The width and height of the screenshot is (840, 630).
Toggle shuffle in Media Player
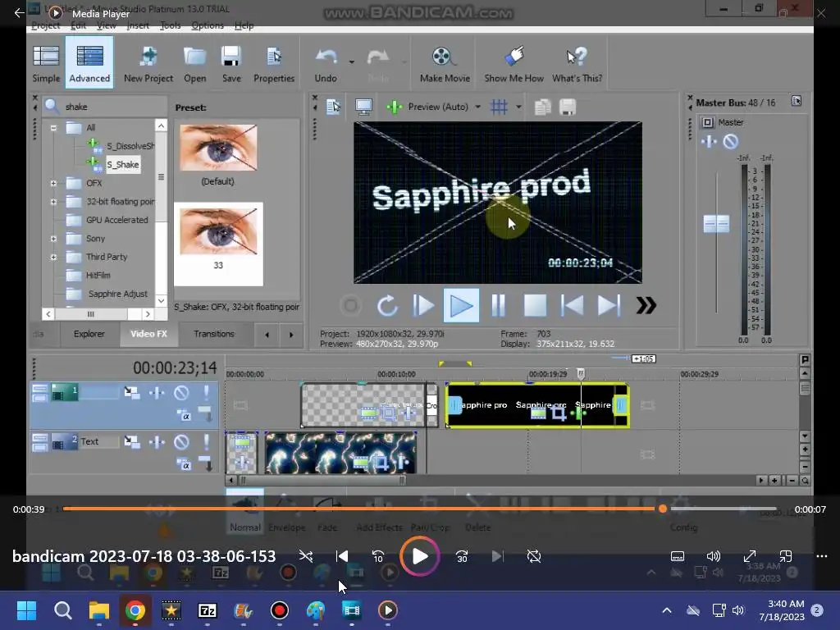pyautogui.click(x=306, y=557)
